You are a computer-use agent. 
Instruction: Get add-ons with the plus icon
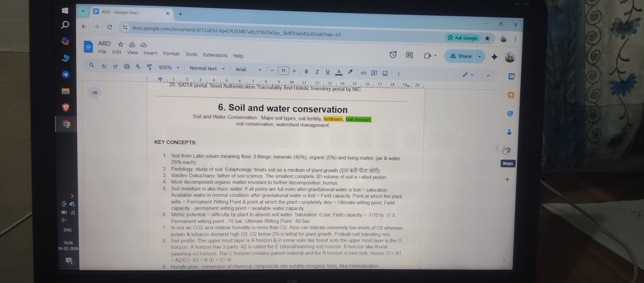click(507, 179)
